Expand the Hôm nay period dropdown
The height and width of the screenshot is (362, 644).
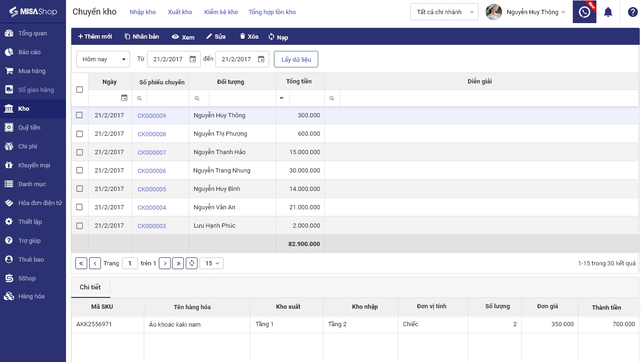103,59
